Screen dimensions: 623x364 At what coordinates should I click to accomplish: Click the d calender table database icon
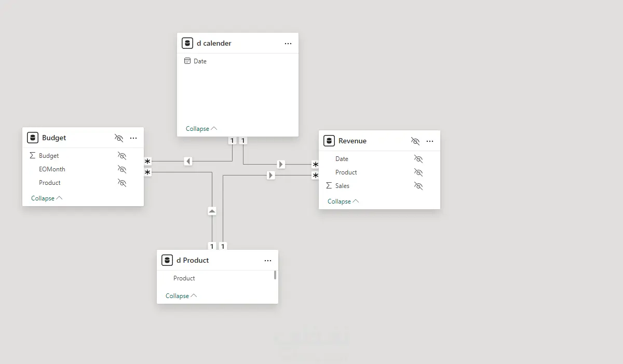[x=187, y=43]
